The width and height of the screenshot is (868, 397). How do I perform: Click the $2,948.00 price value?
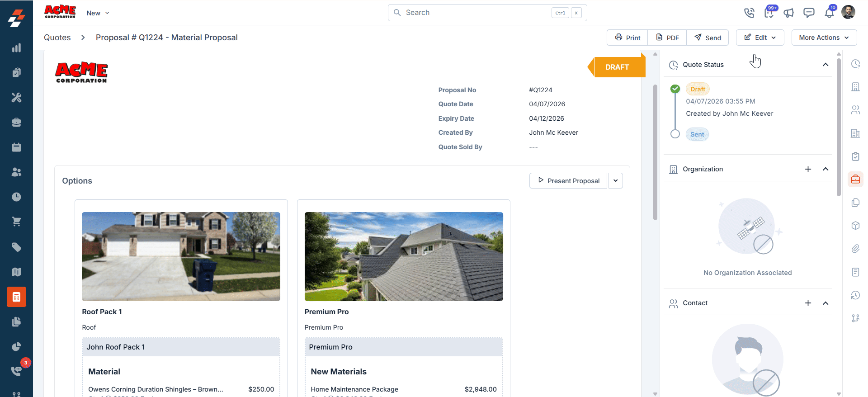click(481, 389)
